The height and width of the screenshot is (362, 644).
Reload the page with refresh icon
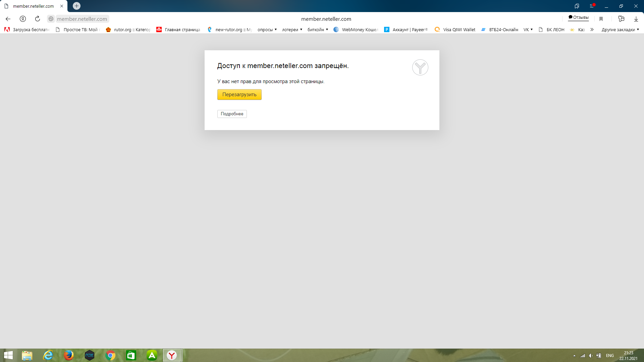pyautogui.click(x=38, y=19)
